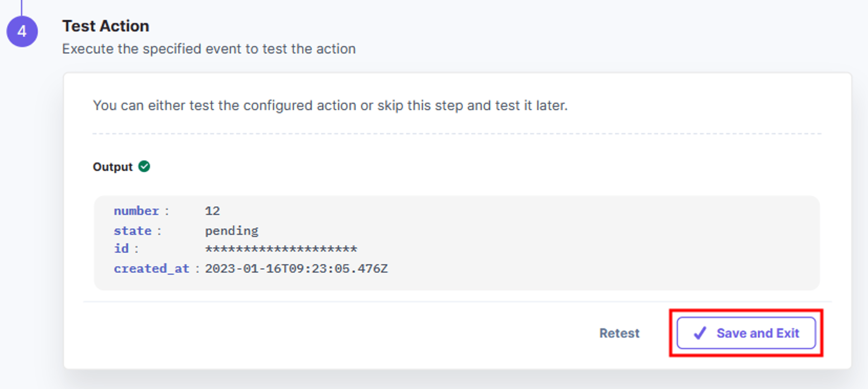
Task: Click the Output label
Action: click(x=113, y=167)
